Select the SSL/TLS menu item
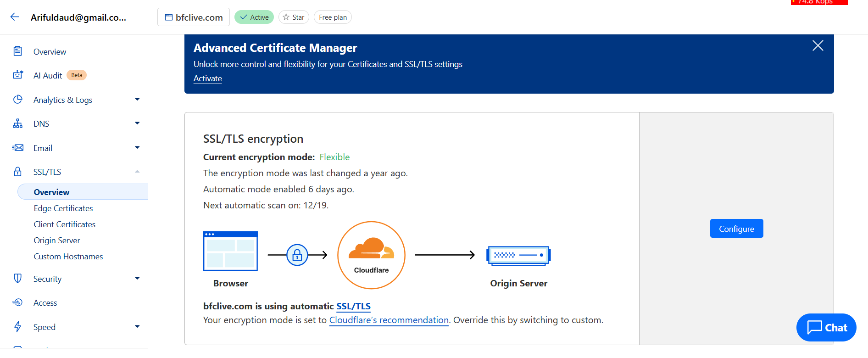 pos(47,172)
